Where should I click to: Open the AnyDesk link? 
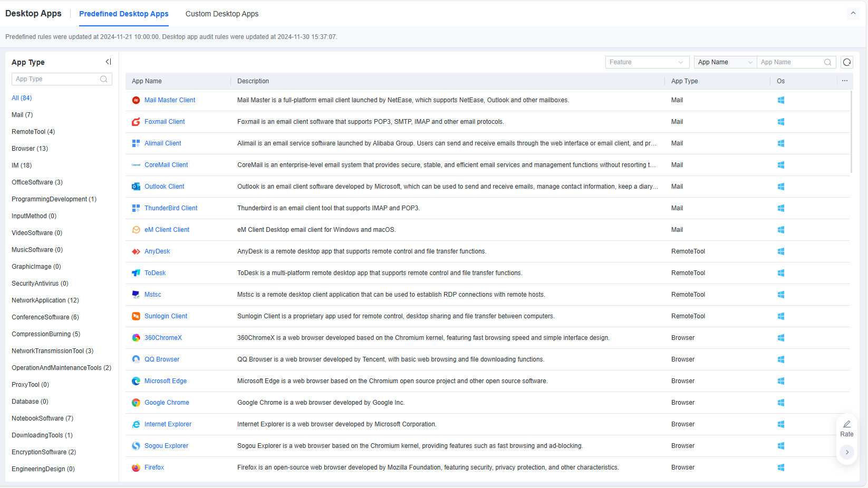point(157,251)
